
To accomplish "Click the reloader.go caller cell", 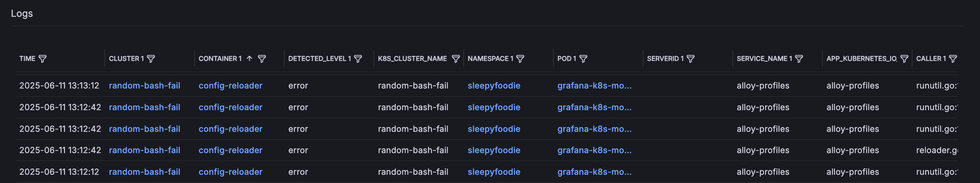I will click(937, 150).
